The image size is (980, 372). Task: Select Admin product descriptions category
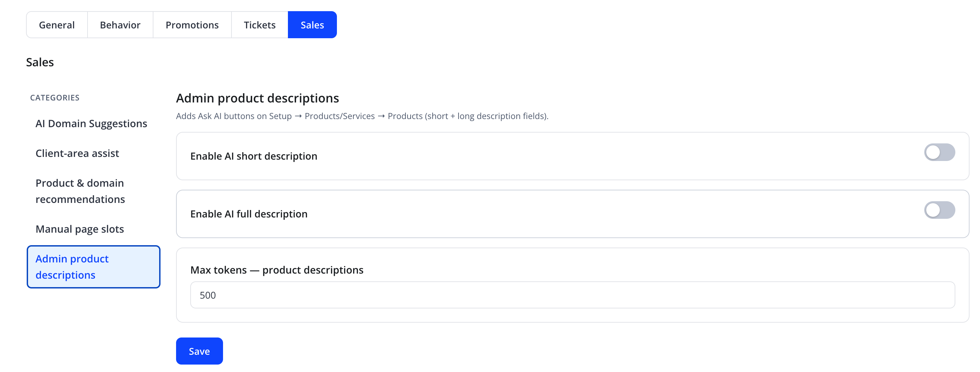point(94,267)
